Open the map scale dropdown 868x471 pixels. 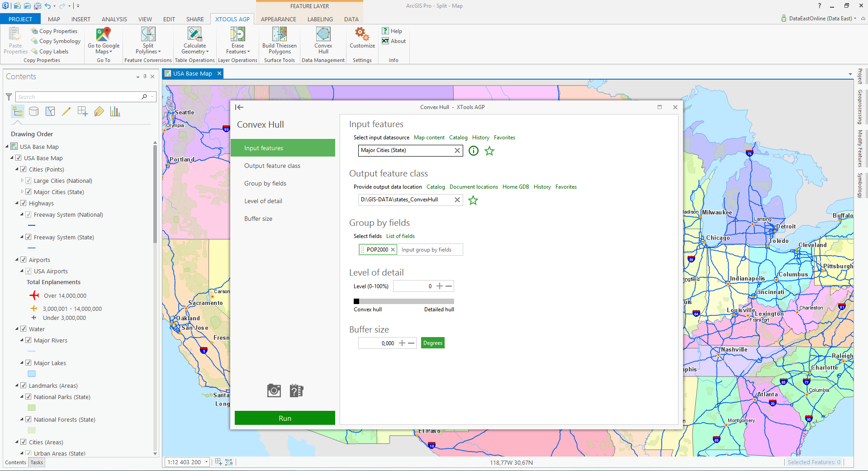[x=207, y=462]
